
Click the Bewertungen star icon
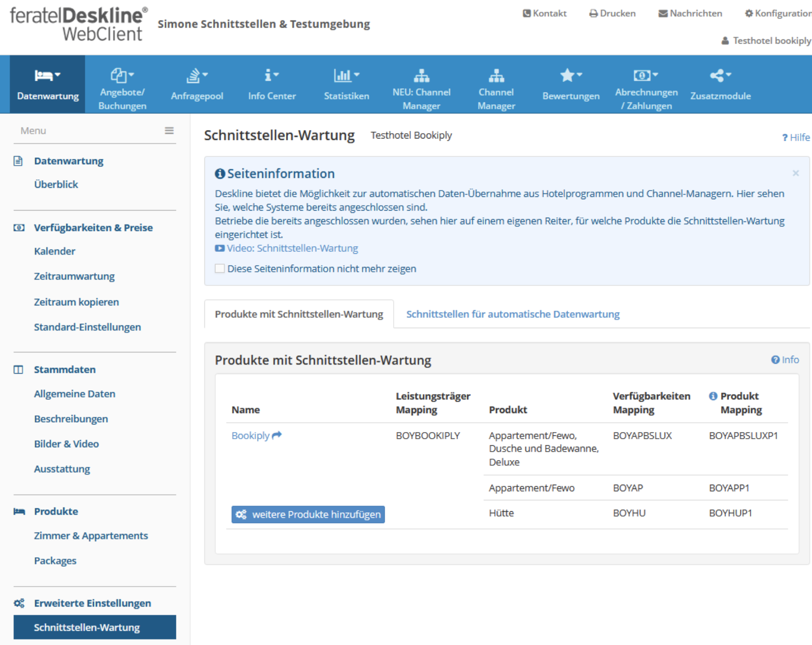pyautogui.click(x=567, y=75)
